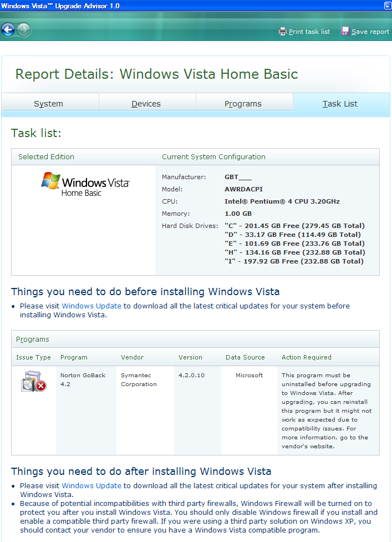Click the Save report link
Screen dimensions: 392x542
370,32
